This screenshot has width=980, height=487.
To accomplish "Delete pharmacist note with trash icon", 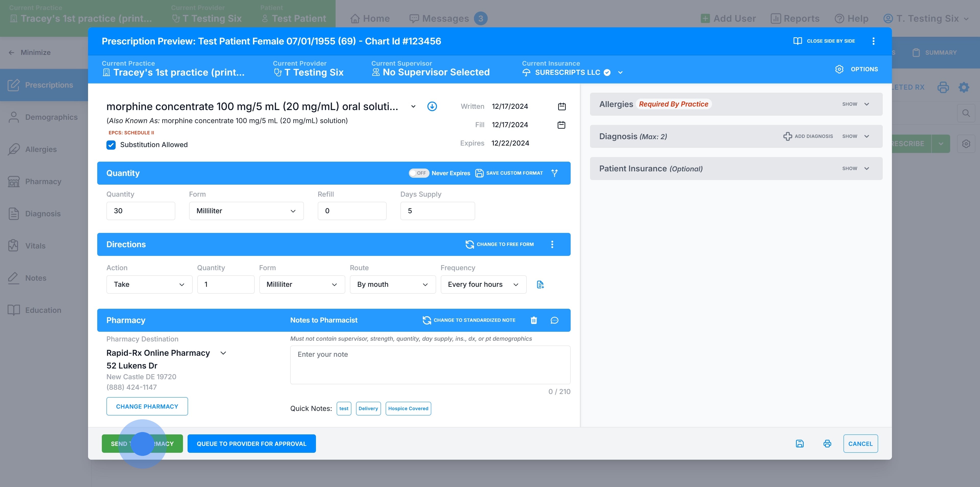I will pos(534,320).
